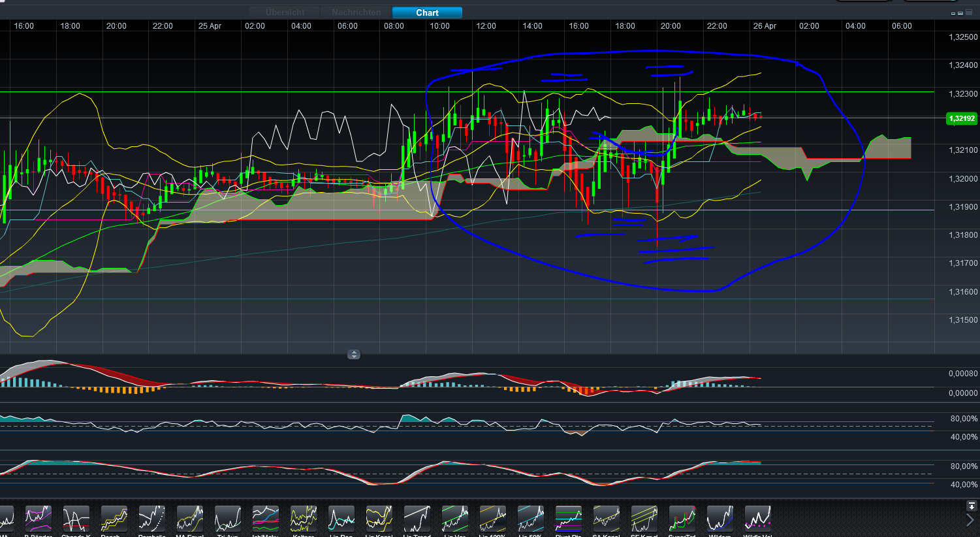Select the Lin Trend indicator icon
This screenshot has width=980, height=537.
tap(417, 518)
